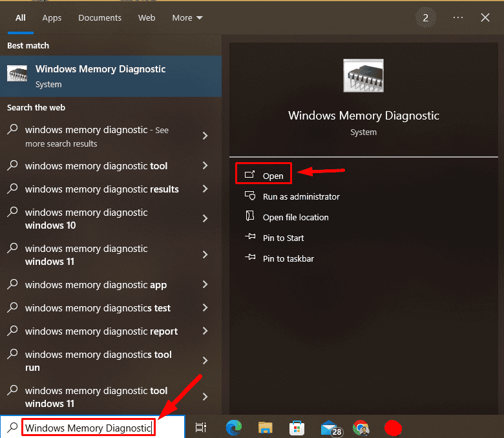Click 'windows memory diagnostics tool run' suggestion
504x438 pixels.
[98, 361]
